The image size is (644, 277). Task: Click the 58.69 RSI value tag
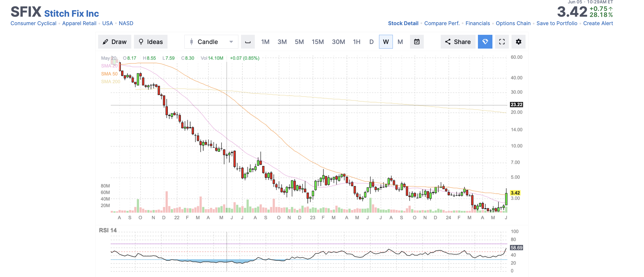pyautogui.click(x=516, y=248)
